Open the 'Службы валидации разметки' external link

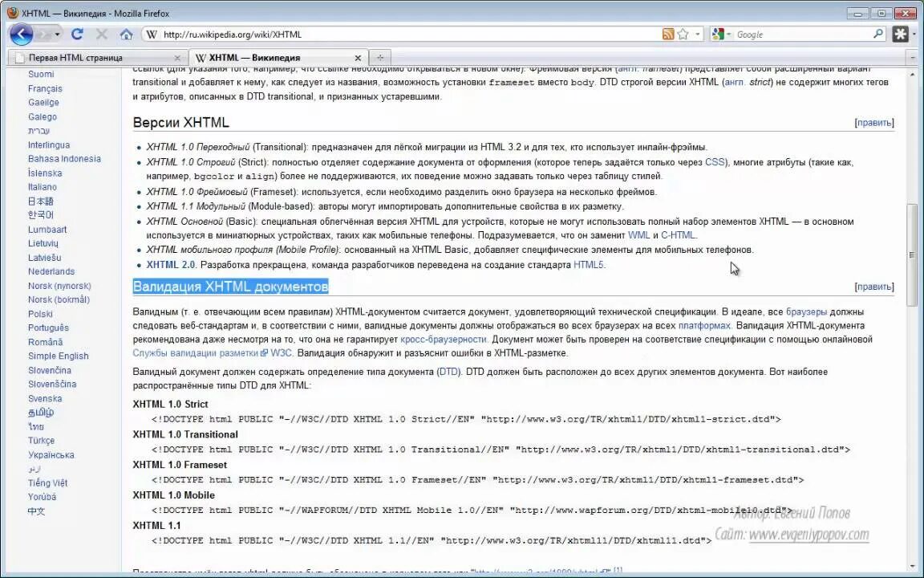point(200,353)
